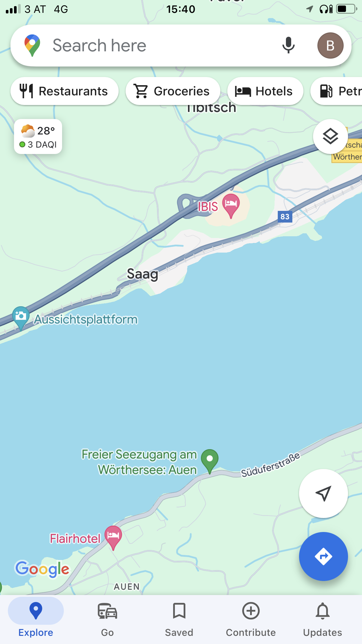
Task: Select the Flairhotel map pin
Action: [x=113, y=537]
